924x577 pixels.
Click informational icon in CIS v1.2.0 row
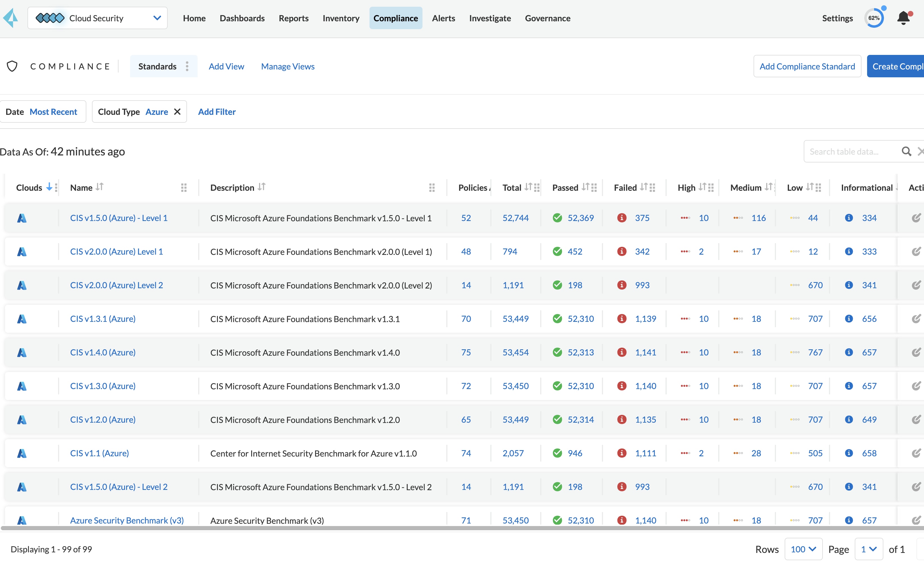pos(849,419)
